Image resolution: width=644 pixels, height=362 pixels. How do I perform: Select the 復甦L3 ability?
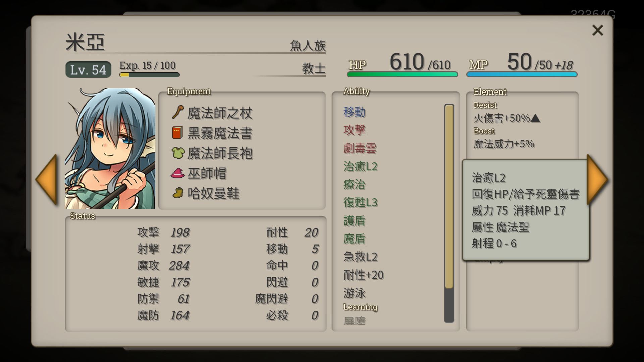pyautogui.click(x=361, y=202)
